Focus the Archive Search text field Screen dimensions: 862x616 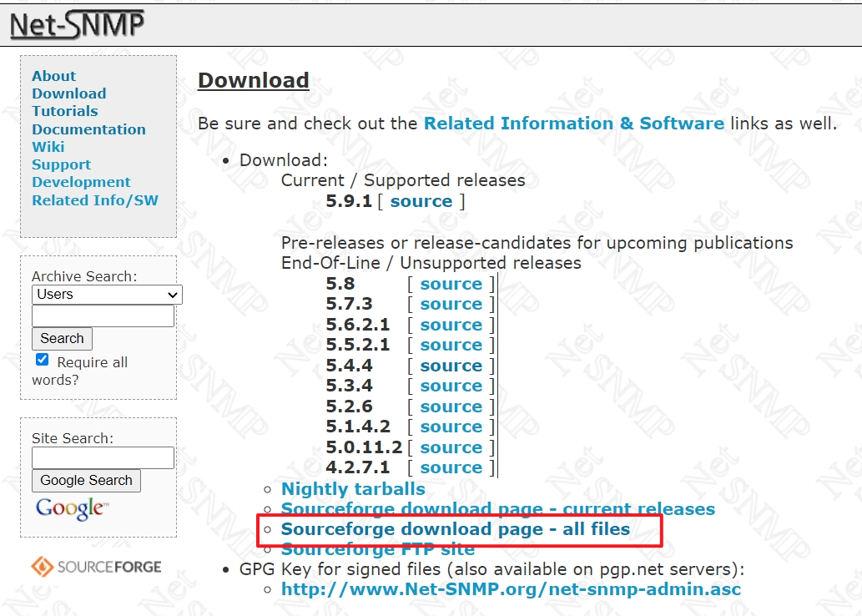[x=103, y=316]
